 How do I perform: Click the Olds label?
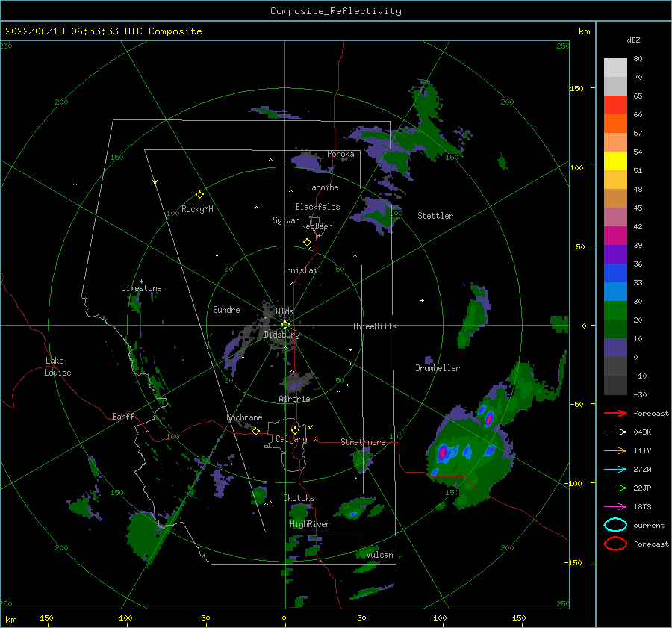point(284,311)
